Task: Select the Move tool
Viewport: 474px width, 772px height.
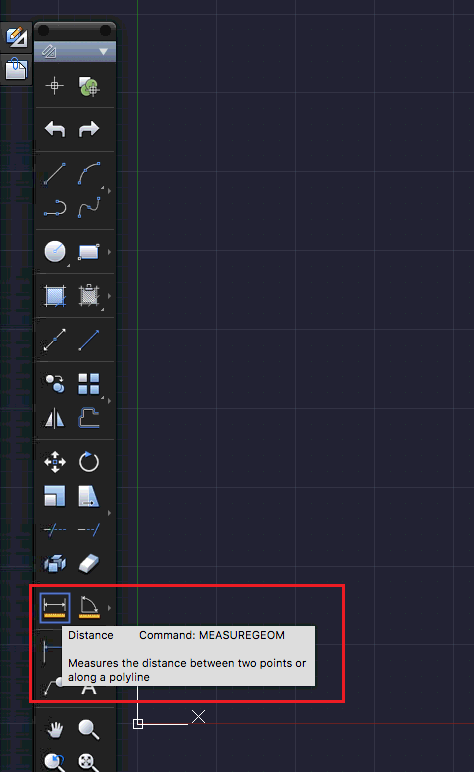Action: tap(55, 462)
